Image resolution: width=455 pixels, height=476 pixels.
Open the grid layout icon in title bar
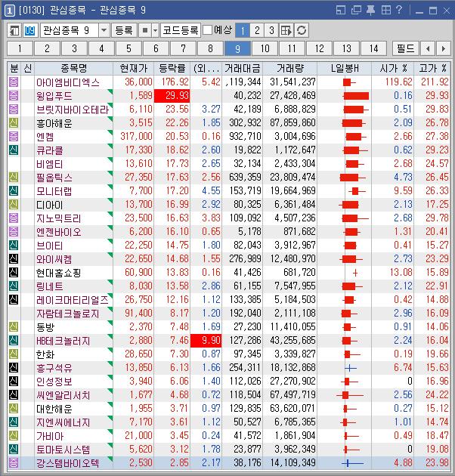(386, 11)
